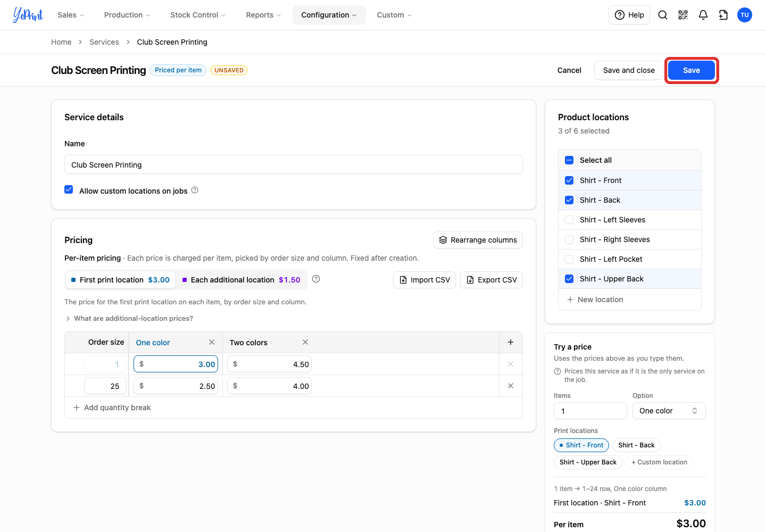
Task: Open the QR code scanner icon
Action: [x=683, y=15]
